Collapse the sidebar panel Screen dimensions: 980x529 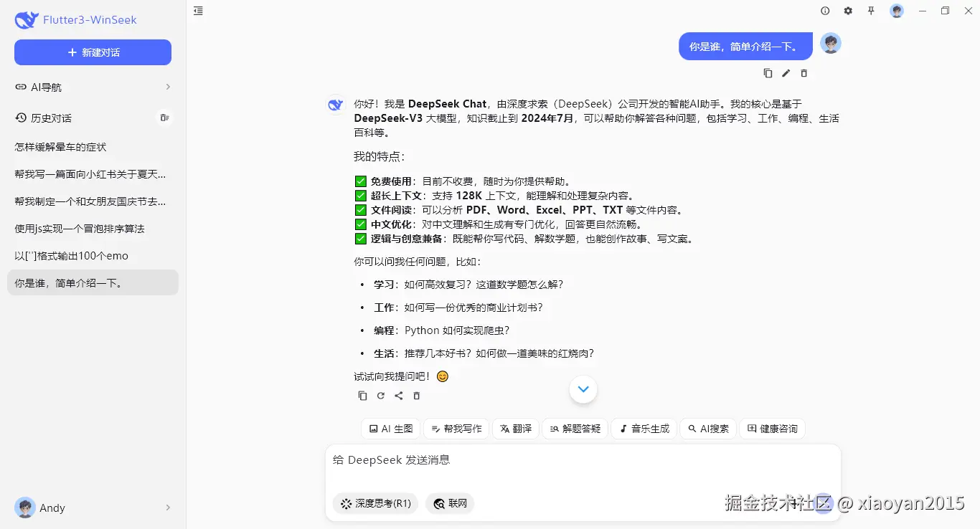pos(198,11)
